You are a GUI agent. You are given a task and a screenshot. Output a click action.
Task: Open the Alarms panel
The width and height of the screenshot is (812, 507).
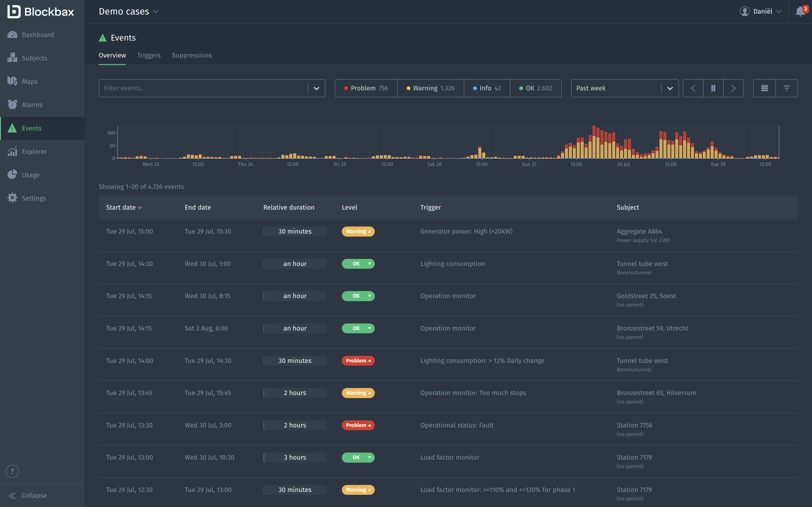(32, 105)
